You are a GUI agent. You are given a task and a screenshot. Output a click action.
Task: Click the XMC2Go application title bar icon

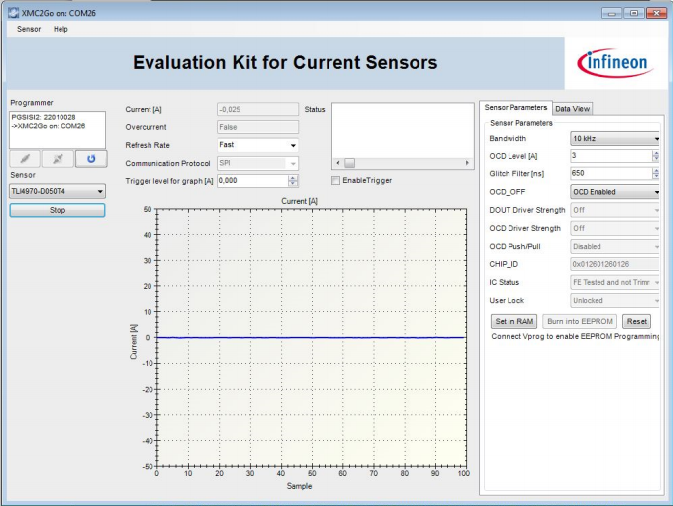(13, 13)
